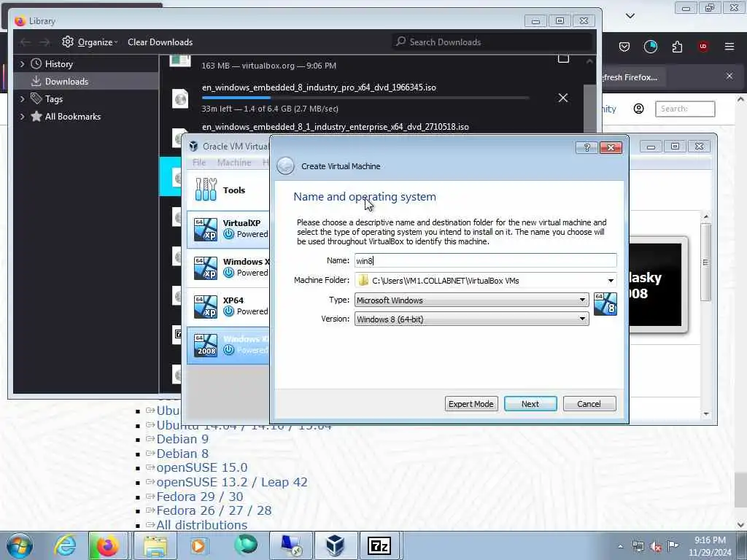Viewport: 747px width, 560px height.
Task: Open the Version dropdown showing Windows 8 (64-bit)
Action: pos(472,319)
